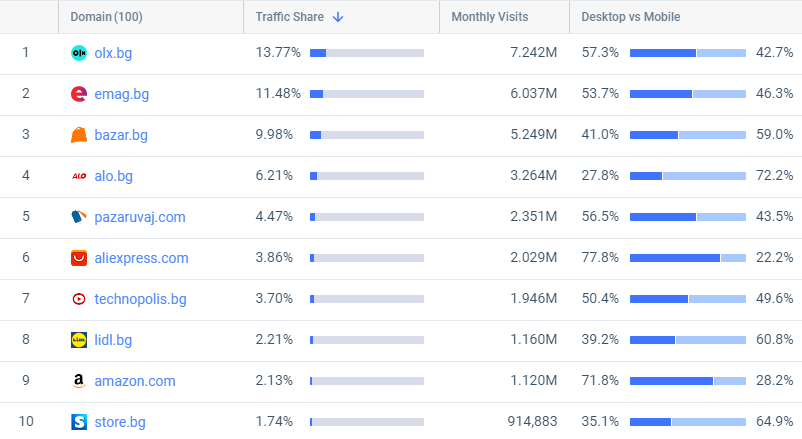Open the aliexpress.com domain link

tap(141, 258)
